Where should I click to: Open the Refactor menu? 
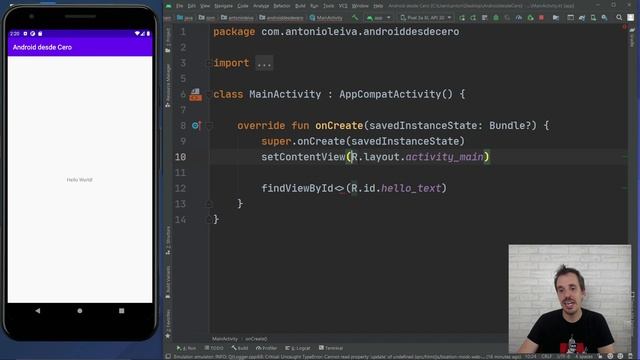click(x=282, y=6)
